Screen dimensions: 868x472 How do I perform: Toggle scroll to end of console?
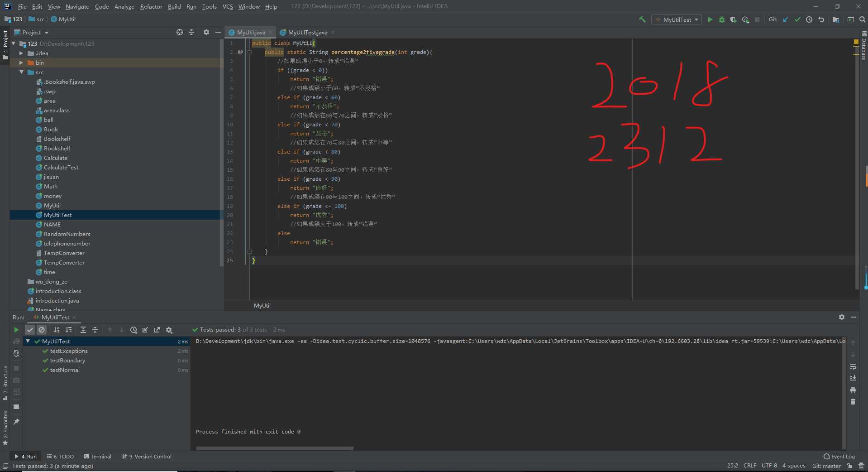click(853, 378)
